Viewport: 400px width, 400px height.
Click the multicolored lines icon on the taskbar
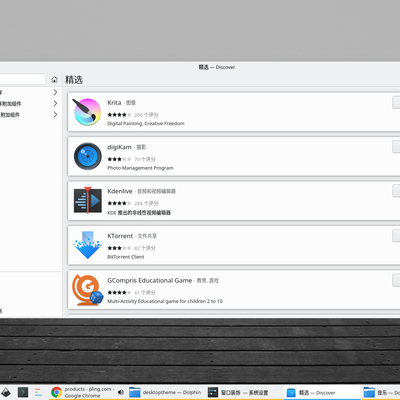(x=39, y=392)
